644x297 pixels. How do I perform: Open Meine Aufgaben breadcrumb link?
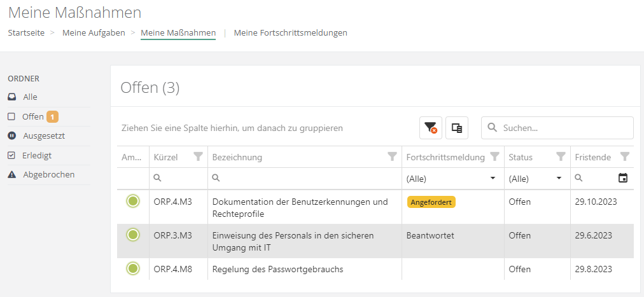pyautogui.click(x=94, y=32)
